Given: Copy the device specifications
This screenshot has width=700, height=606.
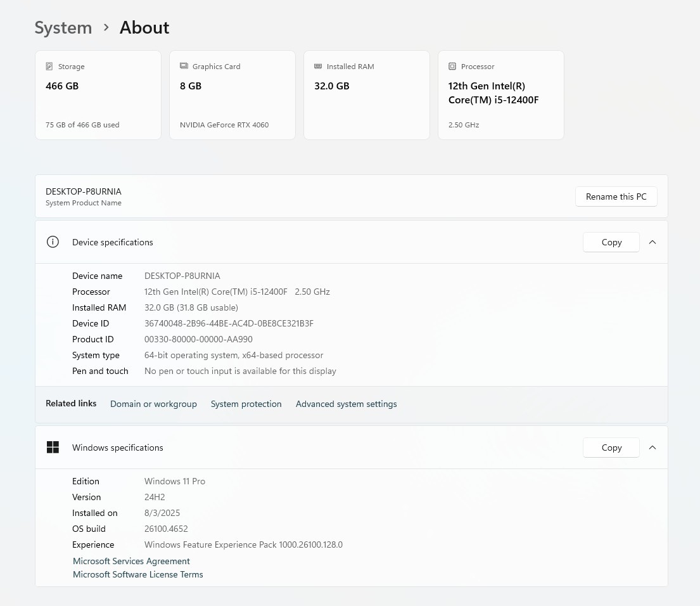Looking at the screenshot, I should coord(611,242).
